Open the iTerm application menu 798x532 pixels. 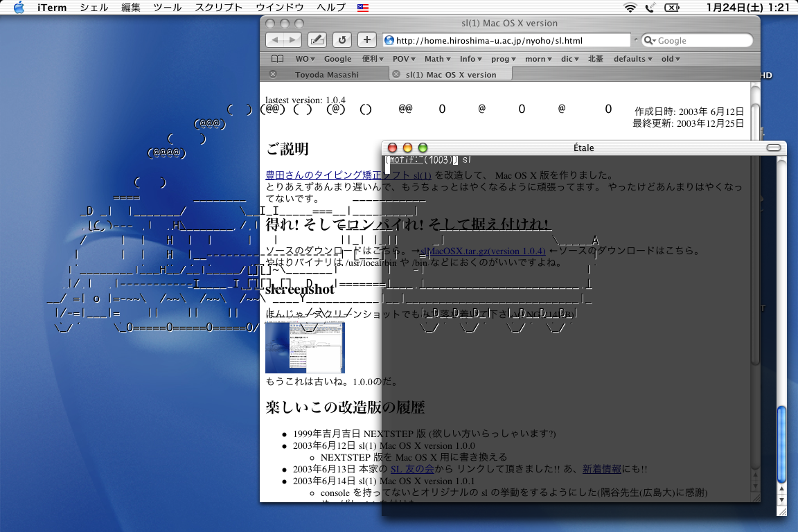point(53,8)
